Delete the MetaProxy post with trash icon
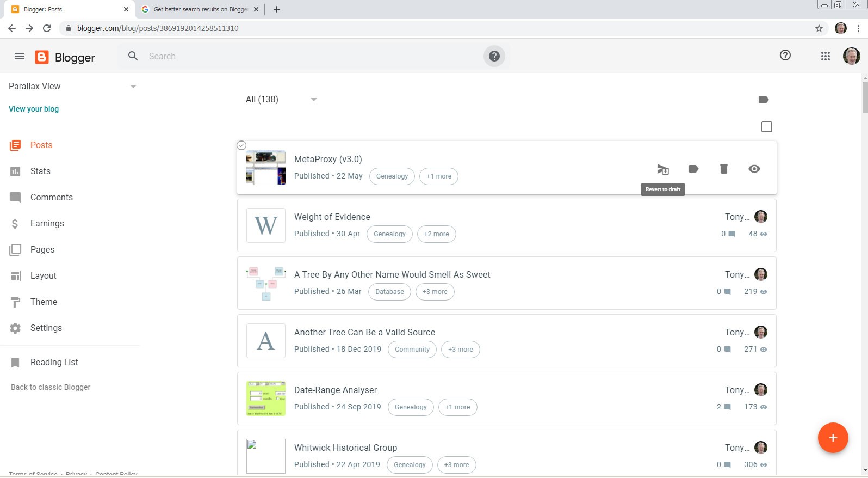Image resolution: width=868 pixels, height=478 pixels. click(x=723, y=169)
